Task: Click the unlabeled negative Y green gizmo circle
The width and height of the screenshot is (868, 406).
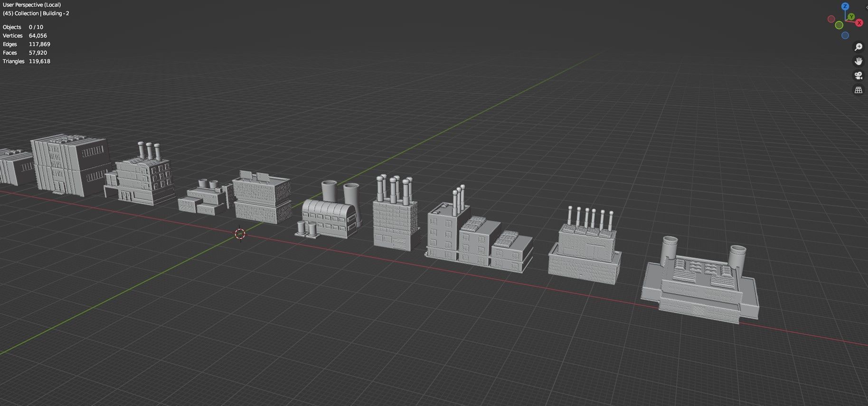Action: (839, 25)
